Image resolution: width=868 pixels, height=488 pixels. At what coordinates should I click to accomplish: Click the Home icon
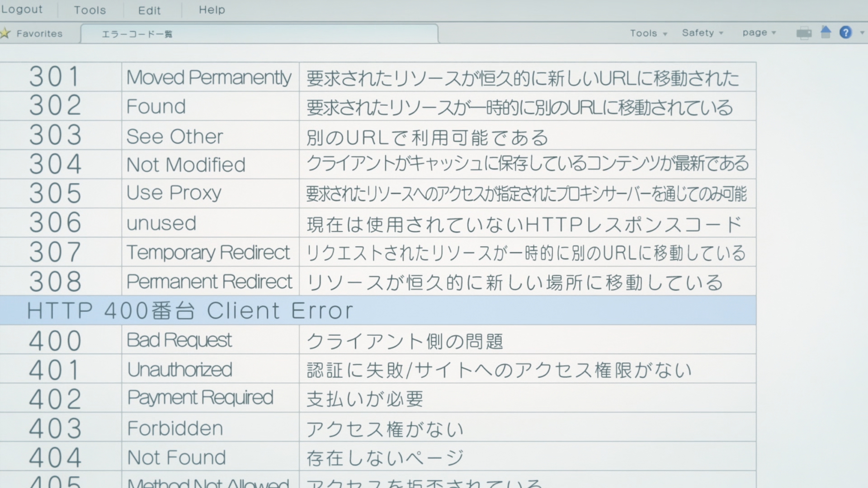click(826, 32)
